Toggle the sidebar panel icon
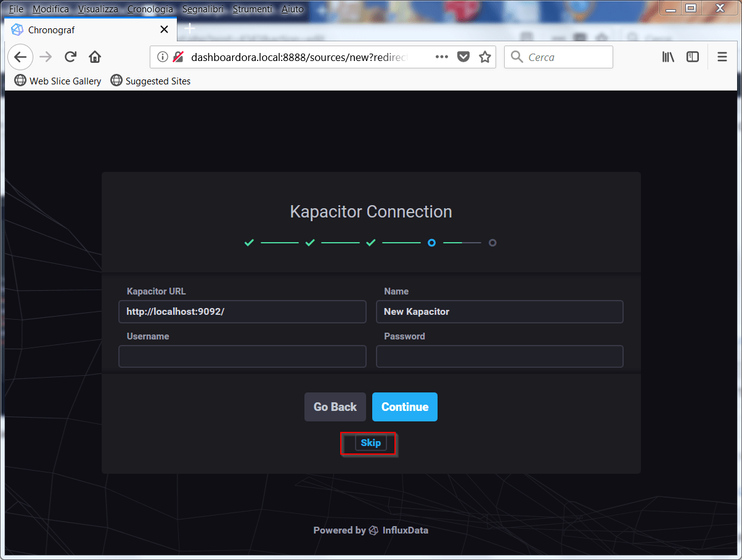The height and width of the screenshot is (560, 742). click(693, 57)
